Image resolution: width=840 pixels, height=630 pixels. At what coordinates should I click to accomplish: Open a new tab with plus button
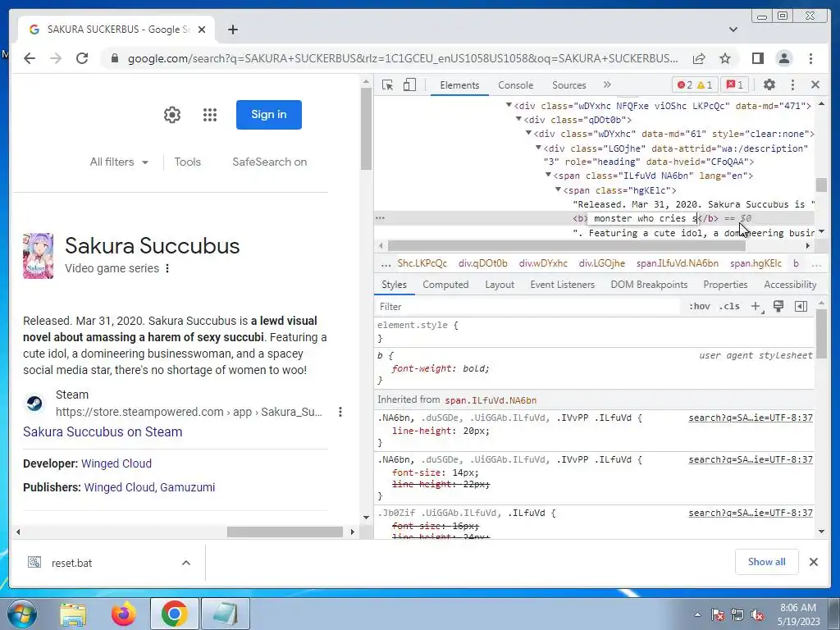pyautogui.click(x=232, y=30)
